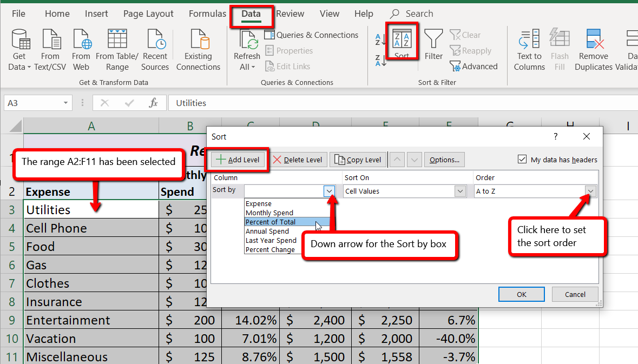The width and height of the screenshot is (638, 364).
Task: Select Percent of Total in the column list
Action: coord(271,222)
